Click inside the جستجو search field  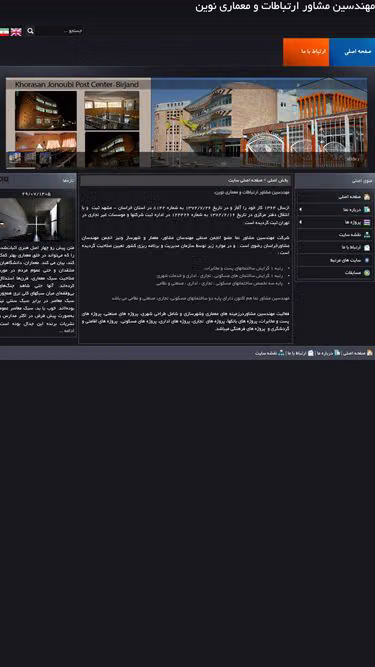(60, 31)
